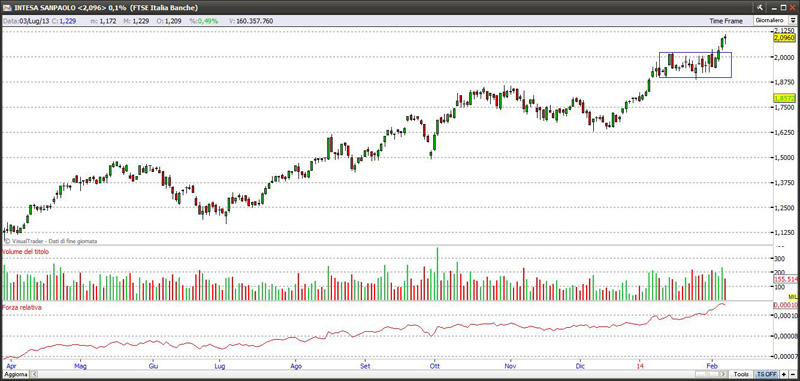Click the chart window icon beside INTESA SANPAOLO
The height and width of the screenshot is (381, 800).
point(8,8)
